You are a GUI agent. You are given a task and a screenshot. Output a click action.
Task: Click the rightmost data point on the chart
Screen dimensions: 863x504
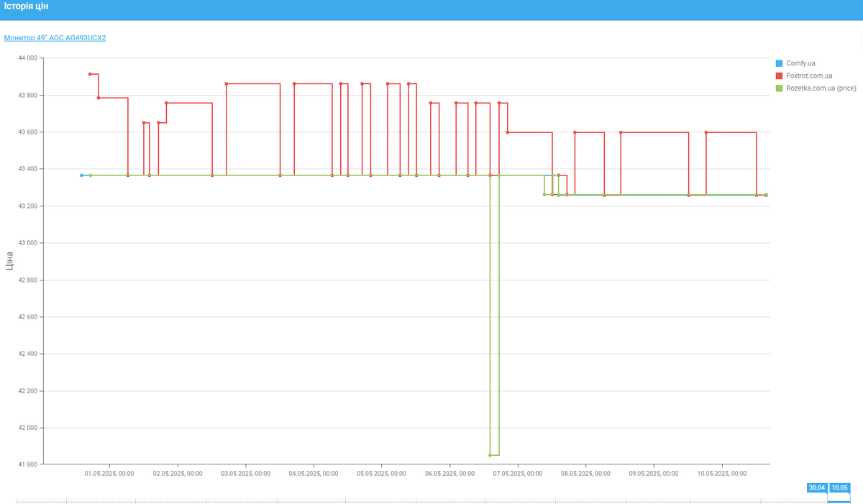766,195
